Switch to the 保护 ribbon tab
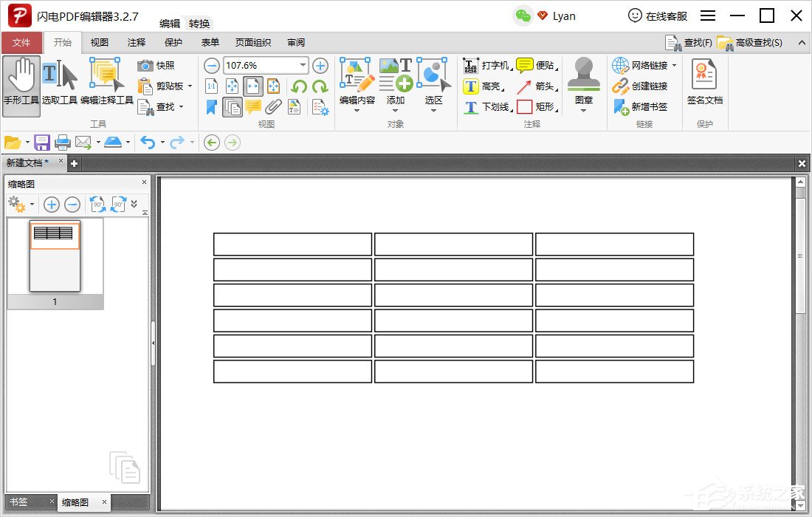The image size is (812, 517). pyautogui.click(x=173, y=43)
